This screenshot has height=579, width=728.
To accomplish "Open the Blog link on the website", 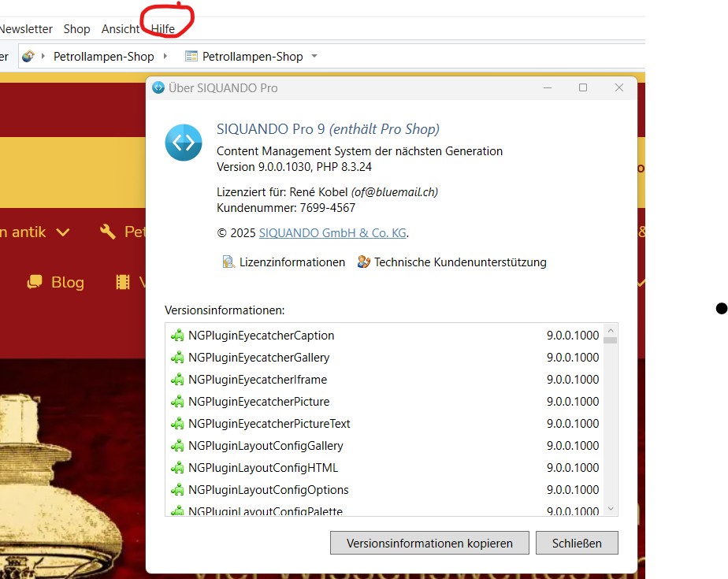I will pos(67,282).
